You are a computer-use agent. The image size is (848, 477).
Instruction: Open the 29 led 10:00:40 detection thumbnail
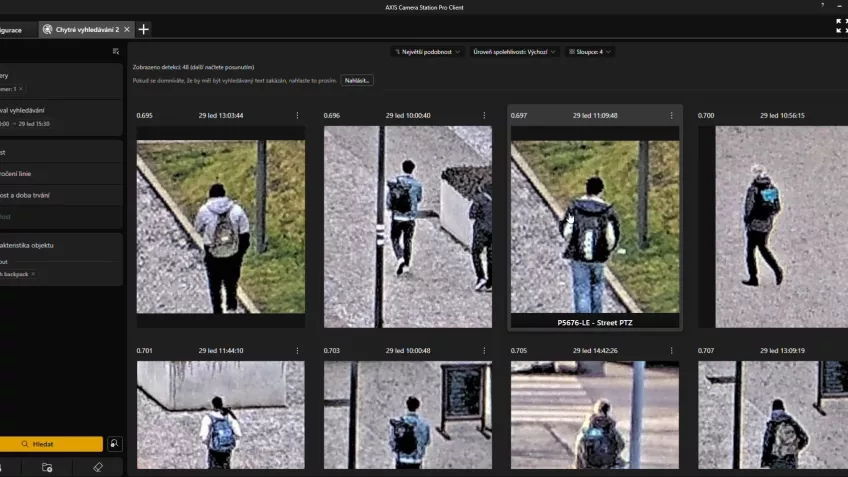pyautogui.click(x=407, y=226)
